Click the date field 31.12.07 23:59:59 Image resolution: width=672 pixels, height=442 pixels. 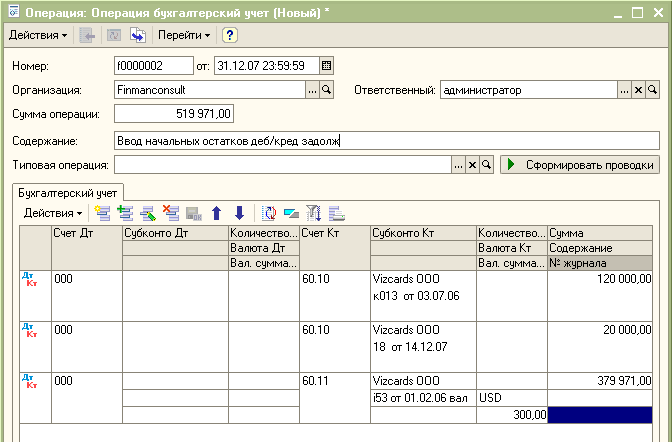[x=267, y=66]
